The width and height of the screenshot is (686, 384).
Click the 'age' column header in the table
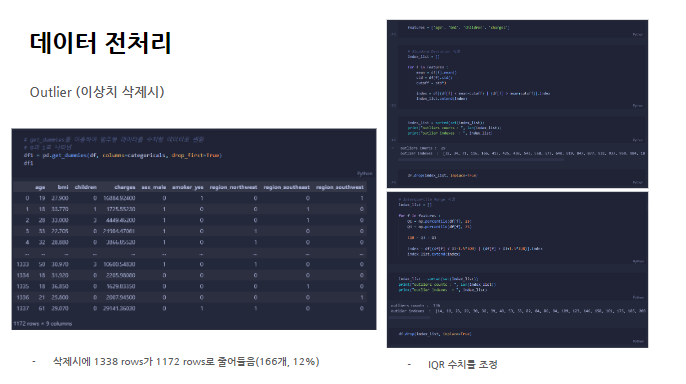pyautogui.click(x=40, y=187)
